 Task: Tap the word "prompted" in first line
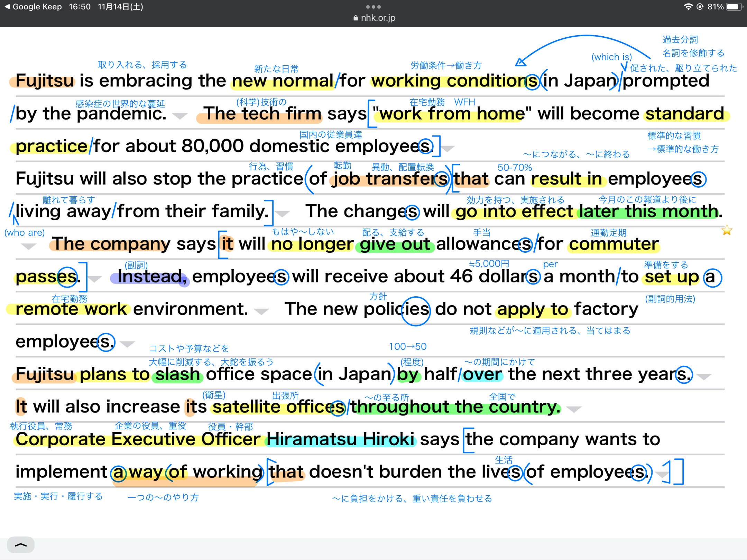(666, 81)
